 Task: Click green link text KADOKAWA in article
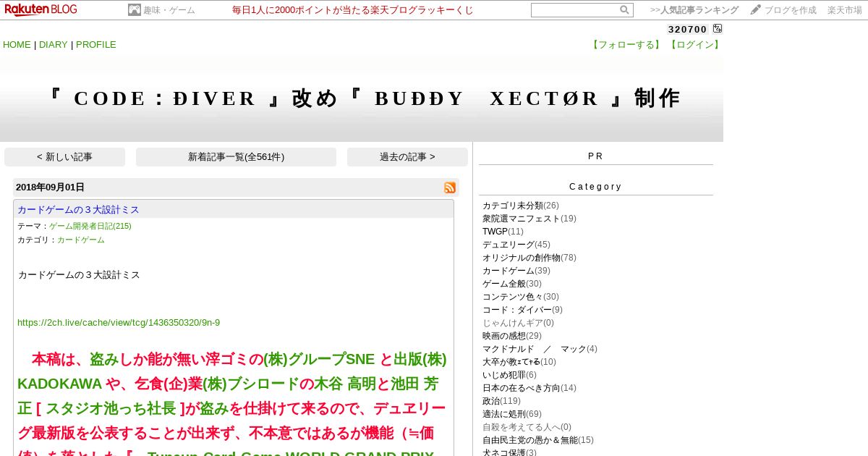59,384
